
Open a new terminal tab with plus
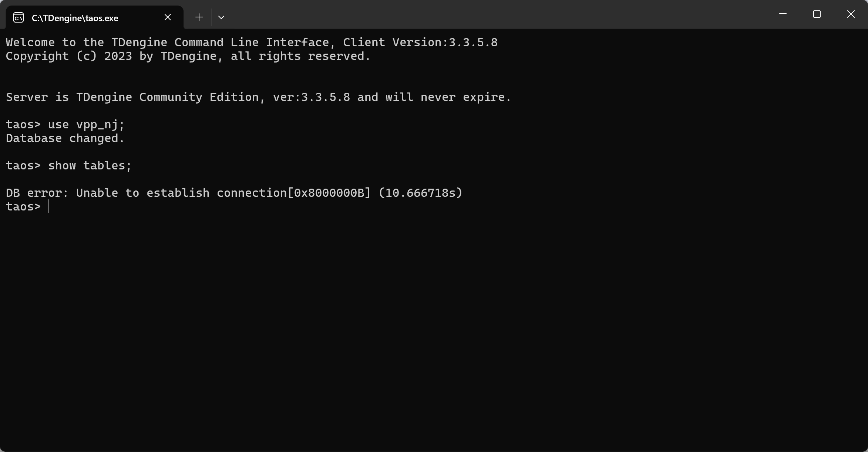[x=199, y=17]
